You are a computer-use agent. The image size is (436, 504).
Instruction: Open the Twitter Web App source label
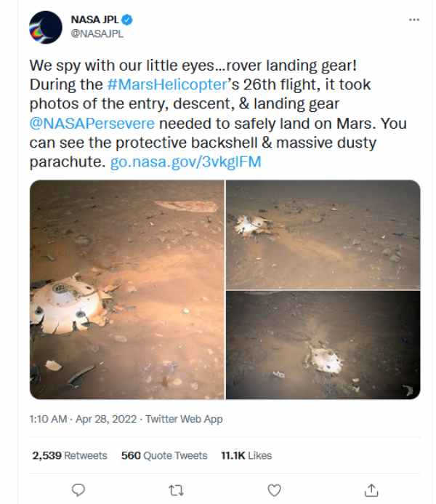pos(184,419)
